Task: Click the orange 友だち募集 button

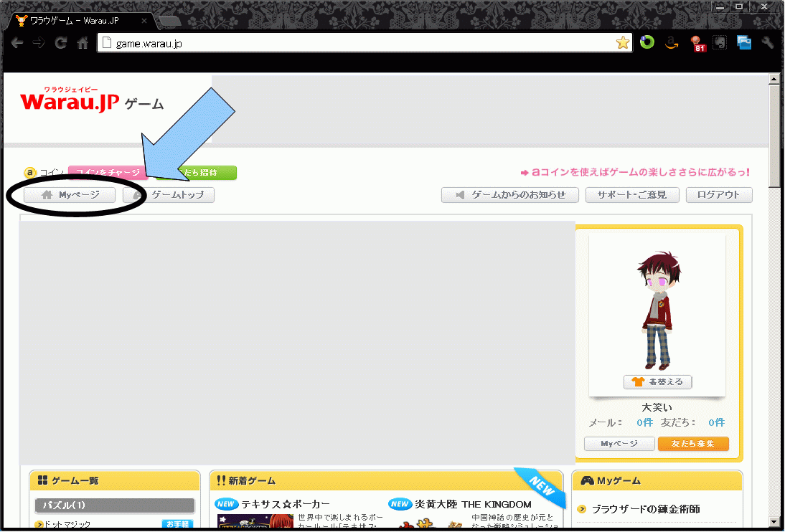Action: (x=693, y=444)
